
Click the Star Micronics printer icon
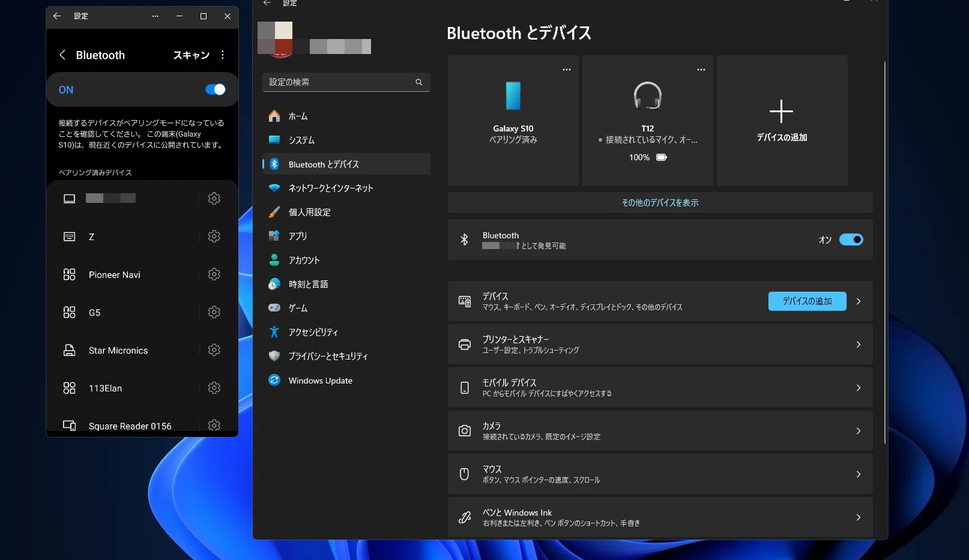[70, 351]
